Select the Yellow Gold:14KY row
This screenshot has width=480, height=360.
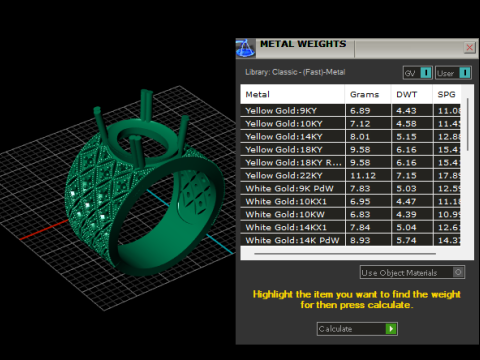[350, 137]
